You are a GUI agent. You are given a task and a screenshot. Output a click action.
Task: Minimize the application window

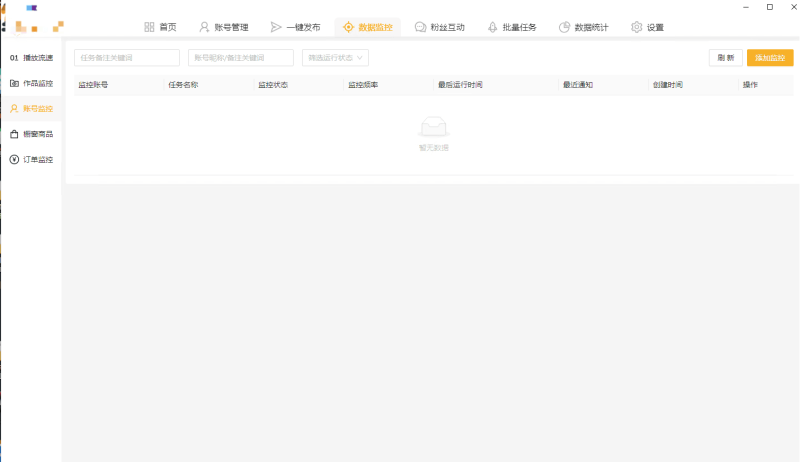click(746, 7)
